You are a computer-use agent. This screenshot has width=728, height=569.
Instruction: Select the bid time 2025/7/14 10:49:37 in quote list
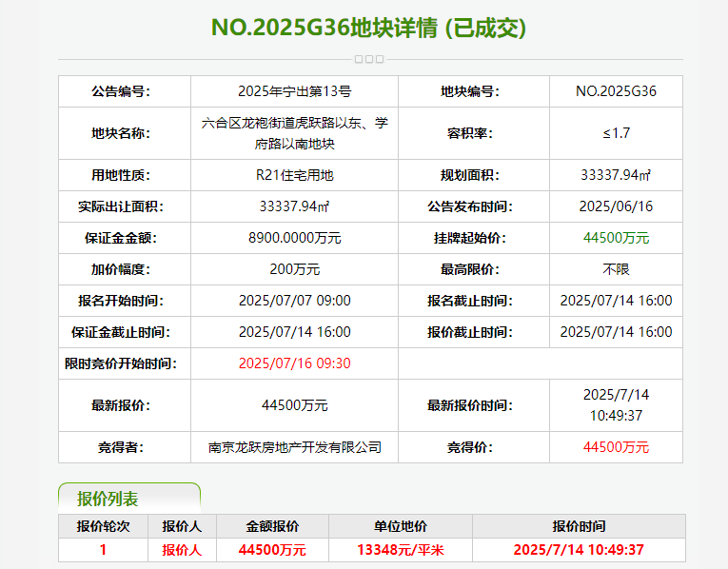(579, 550)
